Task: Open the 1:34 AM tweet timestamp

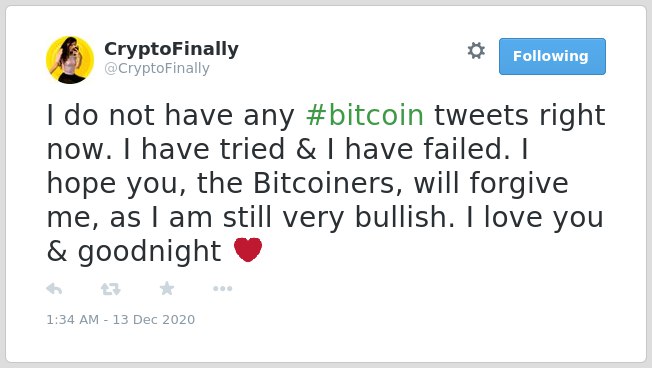Action: [x=73, y=319]
